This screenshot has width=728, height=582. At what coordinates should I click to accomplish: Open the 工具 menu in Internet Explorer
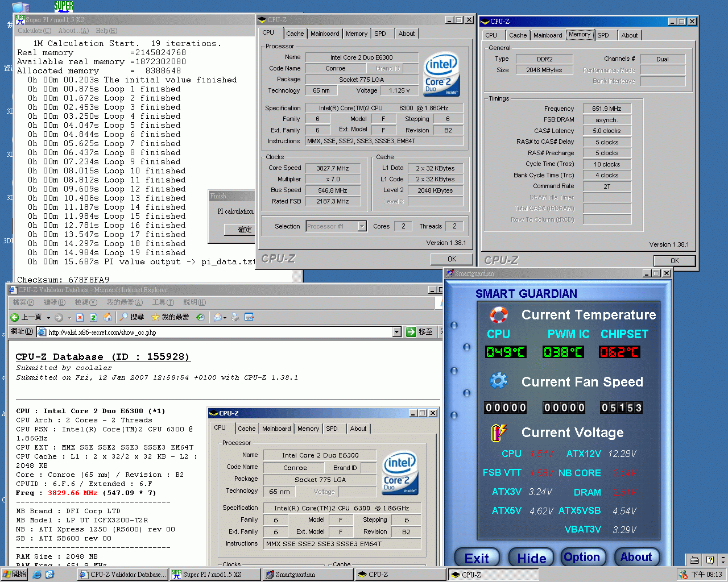tap(163, 302)
